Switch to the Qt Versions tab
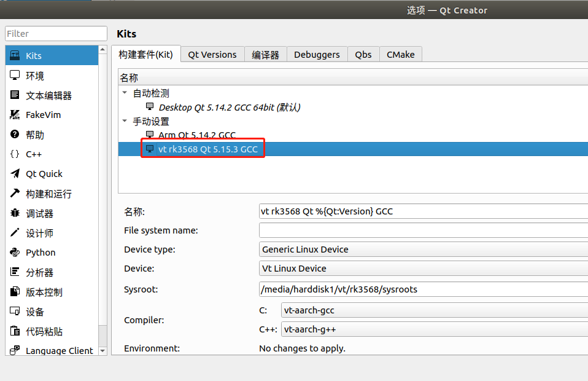 point(212,55)
